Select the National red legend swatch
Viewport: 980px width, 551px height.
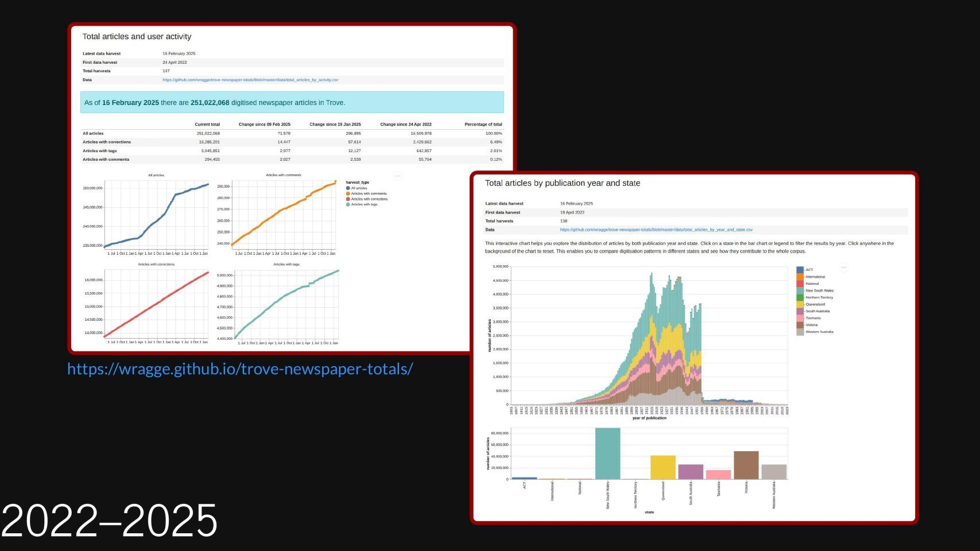(x=800, y=284)
